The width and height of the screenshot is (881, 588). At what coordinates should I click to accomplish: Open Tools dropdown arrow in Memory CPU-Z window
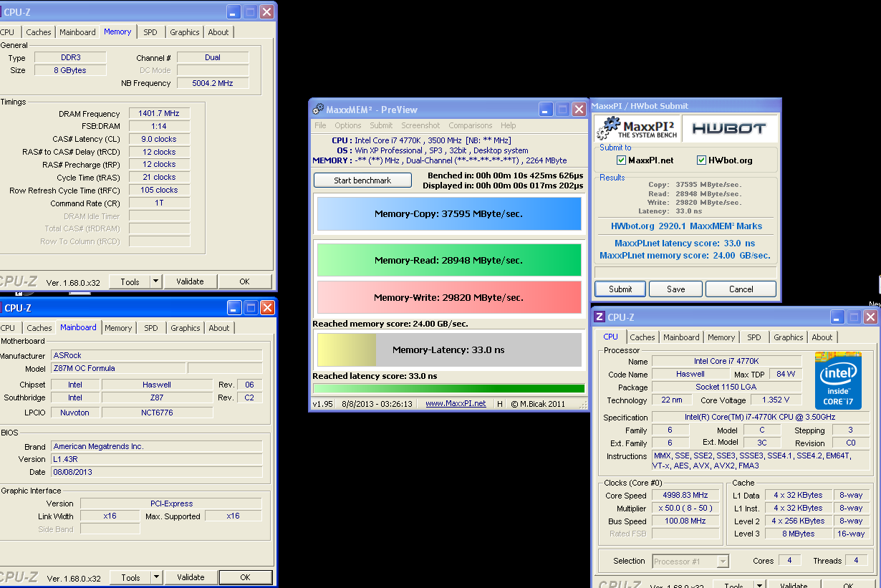coord(156,281)
